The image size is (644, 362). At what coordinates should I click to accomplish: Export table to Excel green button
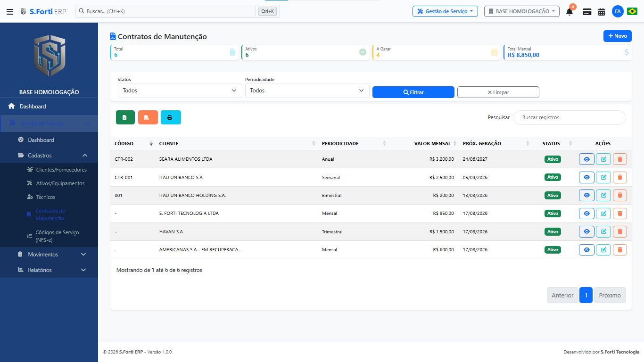[x=125, y=117]
